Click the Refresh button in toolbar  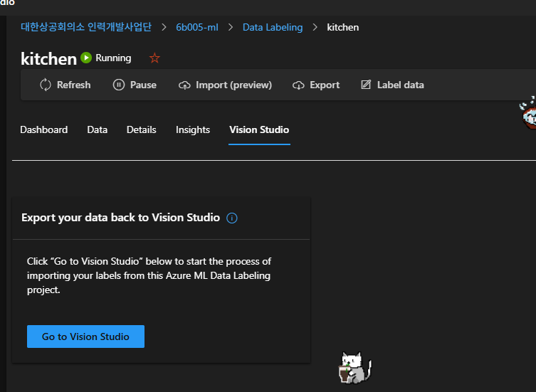point(65,85)
